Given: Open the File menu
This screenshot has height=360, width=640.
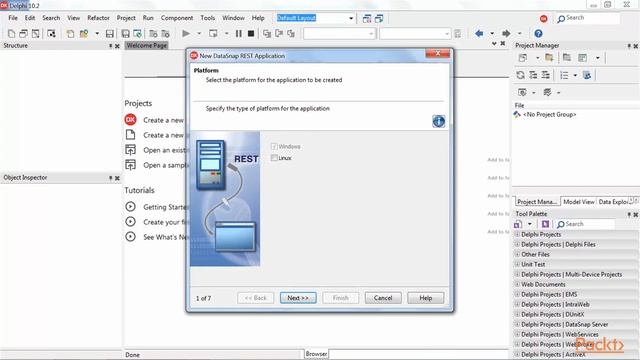Looking at the screenshot, I should [13, 18].
